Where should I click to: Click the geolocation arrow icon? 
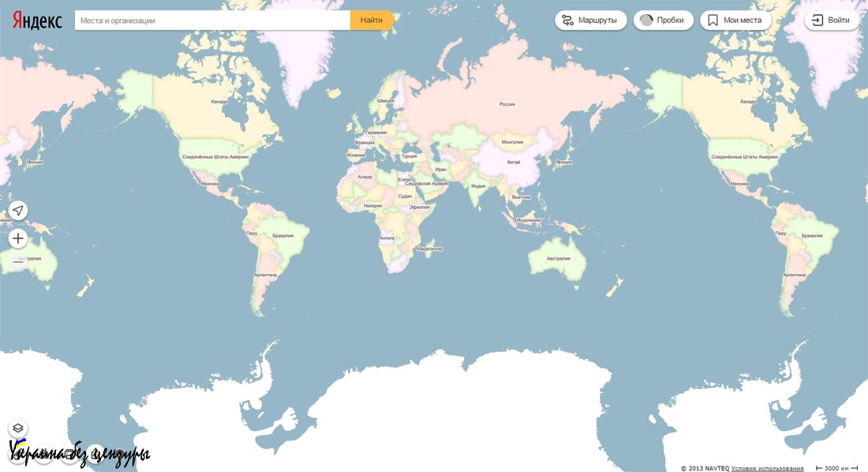[18, 211]
